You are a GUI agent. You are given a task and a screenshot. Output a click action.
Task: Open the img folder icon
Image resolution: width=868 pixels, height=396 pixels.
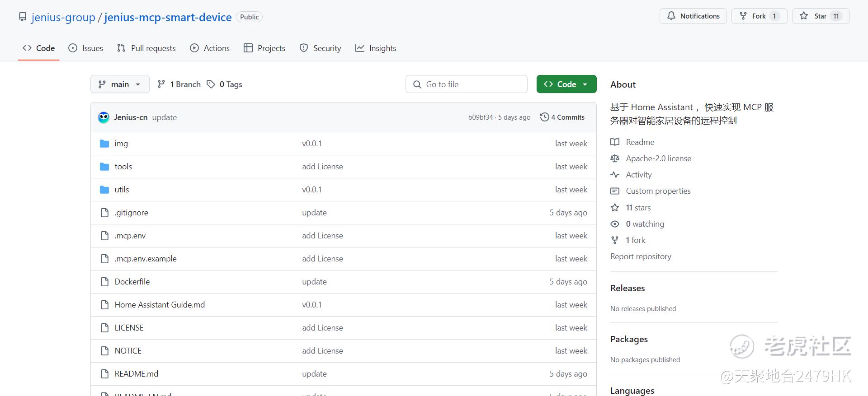tap(104, 144)
